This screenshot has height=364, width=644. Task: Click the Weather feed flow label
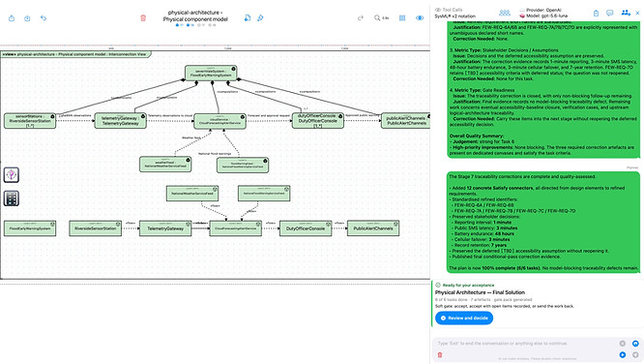[x=191, y=137]
